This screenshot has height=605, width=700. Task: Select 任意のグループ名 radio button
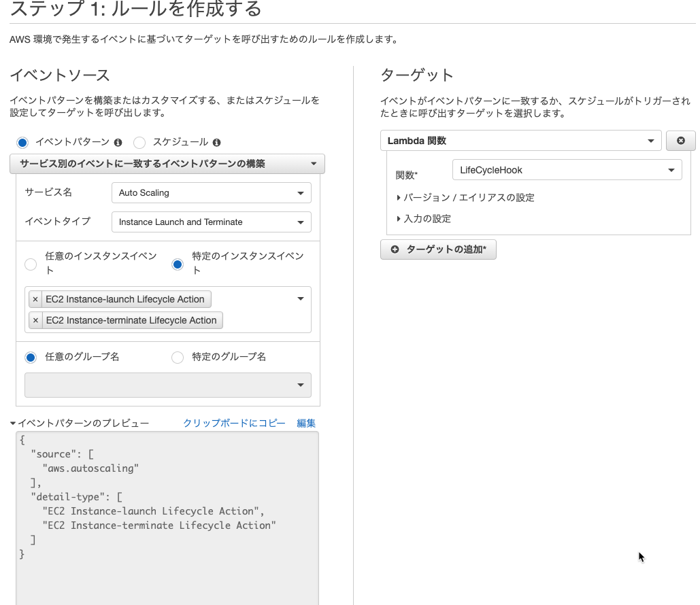pyautogui.click(x=31, y=357)
